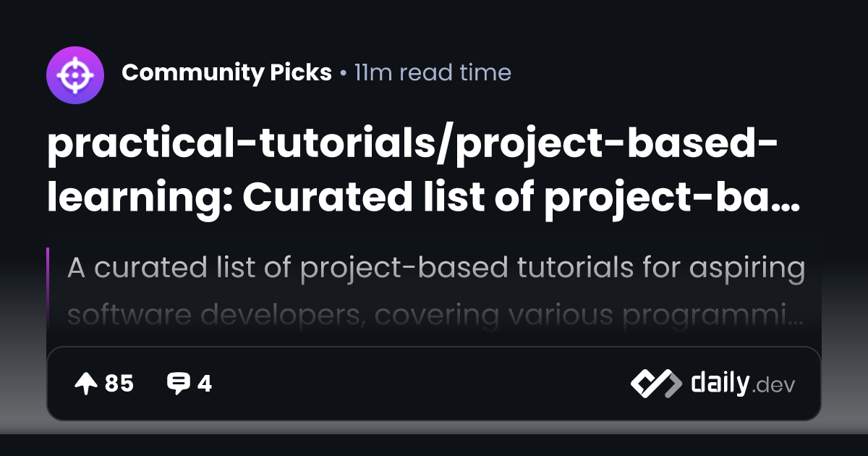This screenshot has width=868, height=456.
Task: Open the Community Picks source name
Action: 227,73
